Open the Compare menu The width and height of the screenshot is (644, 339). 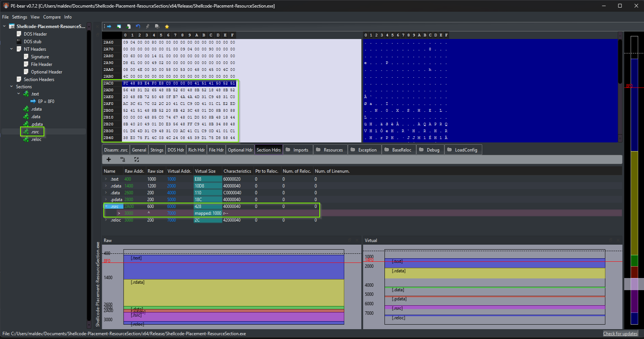[52, 17]
